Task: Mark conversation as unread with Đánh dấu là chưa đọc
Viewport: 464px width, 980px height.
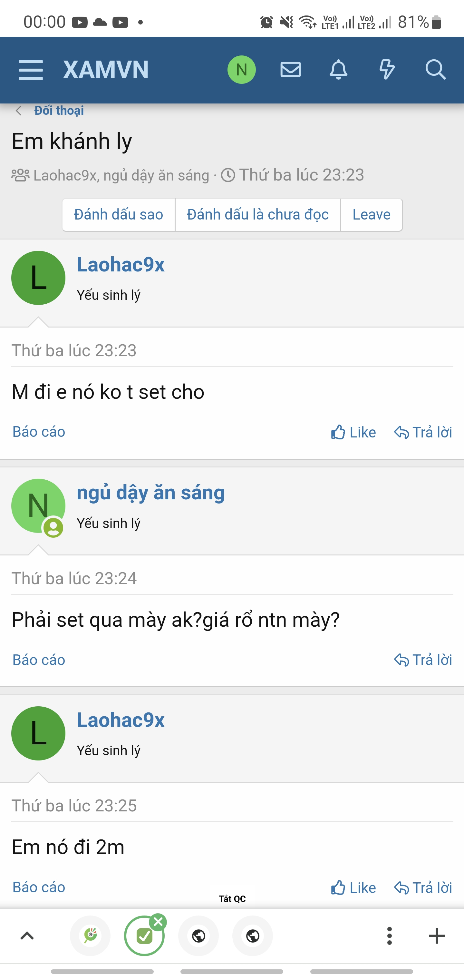Action: (x=257, y=215)
